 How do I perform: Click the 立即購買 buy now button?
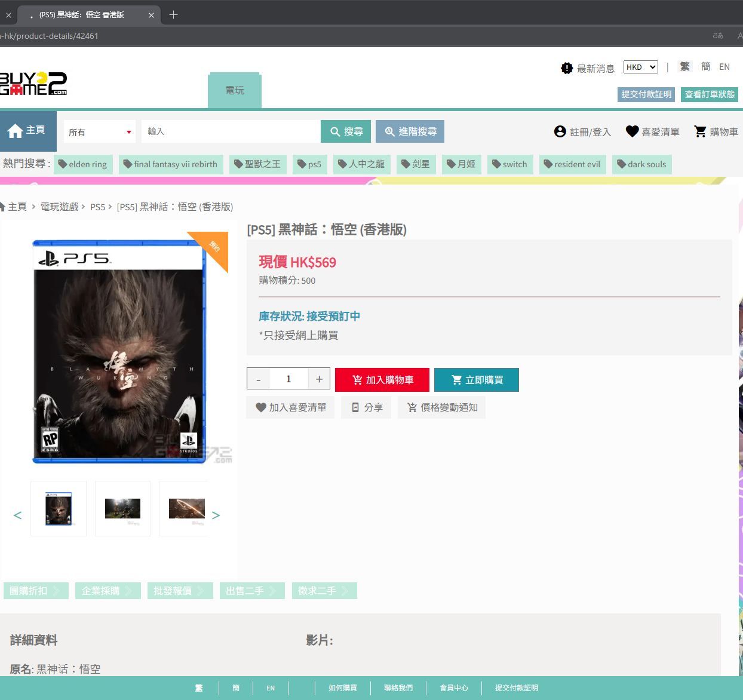tap(476, 379)
